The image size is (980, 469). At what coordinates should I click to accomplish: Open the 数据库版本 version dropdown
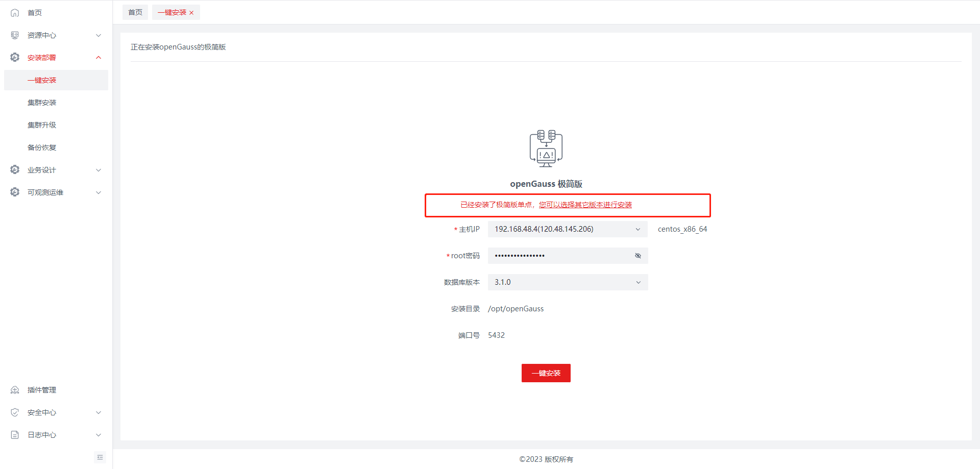pyautogui.click(x=567, y=282)
